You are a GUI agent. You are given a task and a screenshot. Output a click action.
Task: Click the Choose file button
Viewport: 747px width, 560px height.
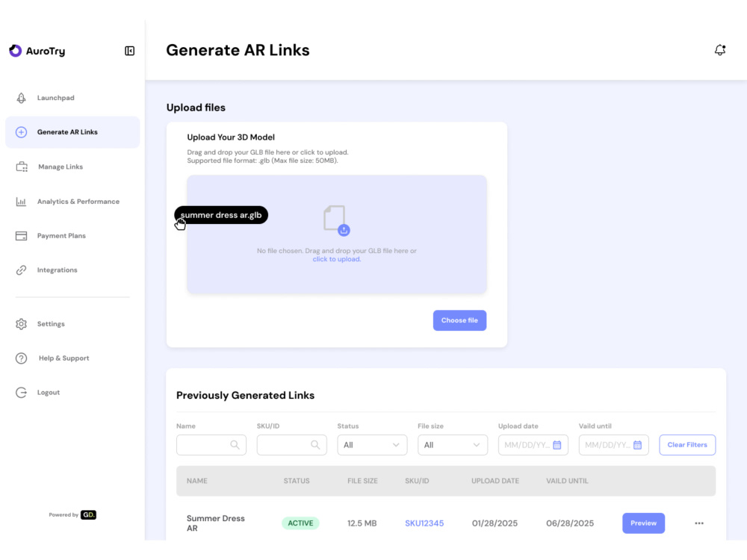pyautogui.click(x=459, y=320)
